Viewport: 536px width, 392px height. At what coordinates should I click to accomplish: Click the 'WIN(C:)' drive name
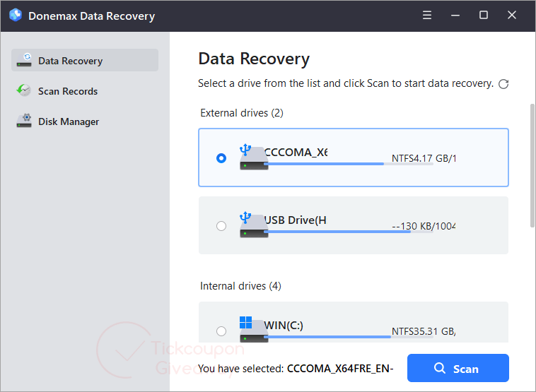tap(284, 326)
